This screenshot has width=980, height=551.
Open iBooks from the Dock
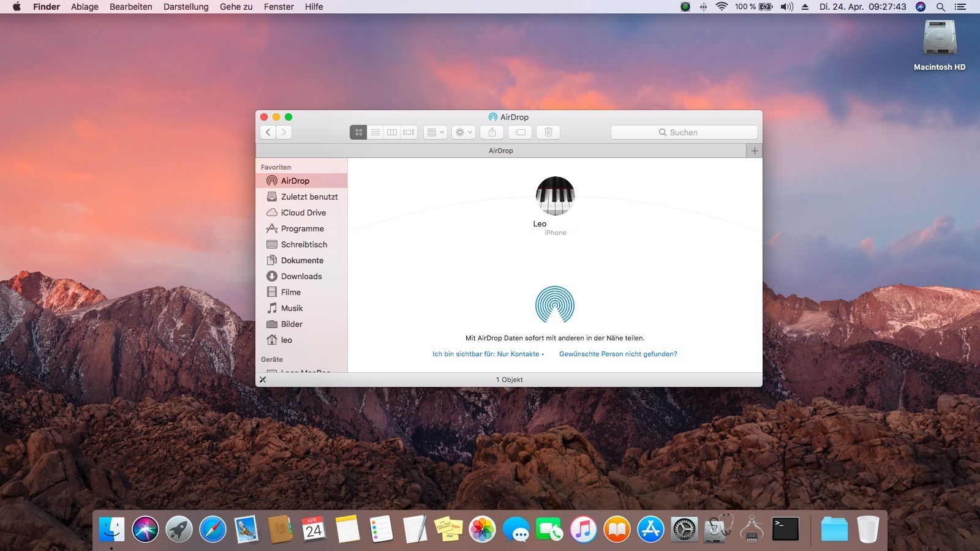pos(617,529)
